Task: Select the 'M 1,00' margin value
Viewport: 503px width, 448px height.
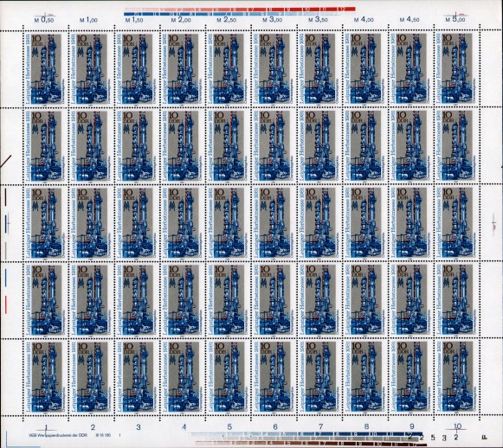Action: tap(89, 20)
